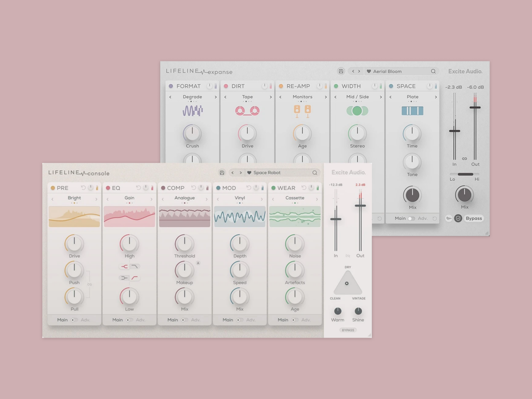This screenshot has width=532, height=399.
Task: Go to next MOD mode after Vinyl
Action: (x=262, y=199)
